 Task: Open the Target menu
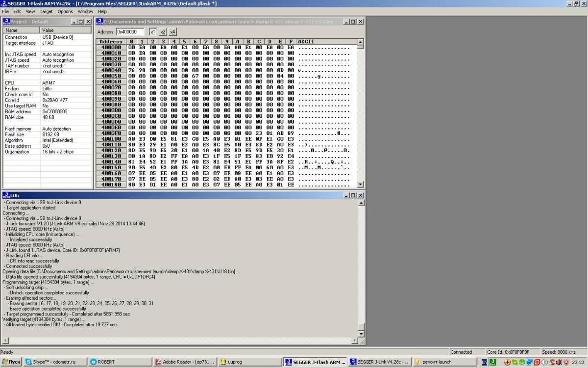(x=46, y=11)
